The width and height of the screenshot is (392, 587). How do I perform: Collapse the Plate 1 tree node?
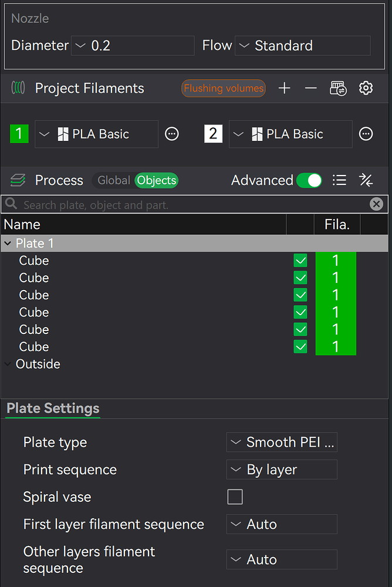(8, 244)
